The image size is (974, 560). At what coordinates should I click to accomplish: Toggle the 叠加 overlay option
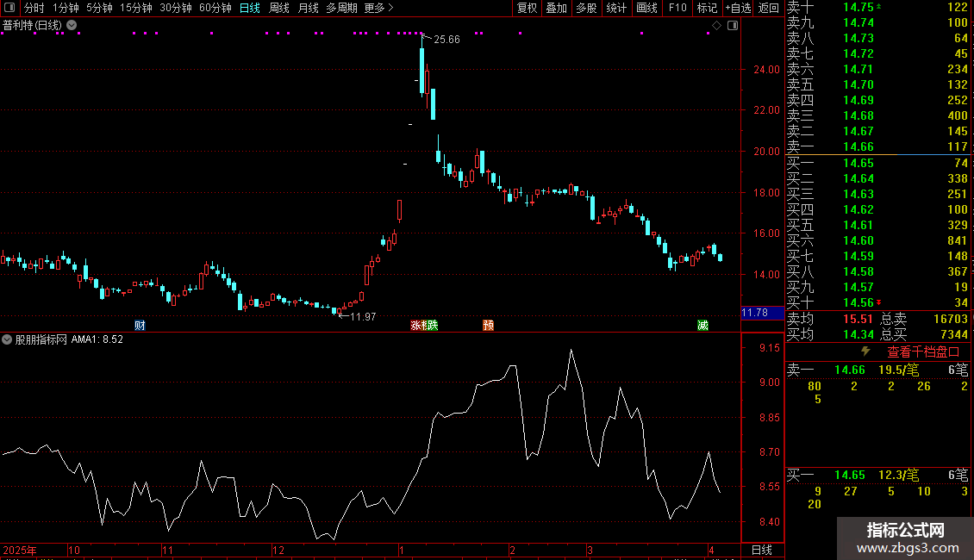pos(557,8)
